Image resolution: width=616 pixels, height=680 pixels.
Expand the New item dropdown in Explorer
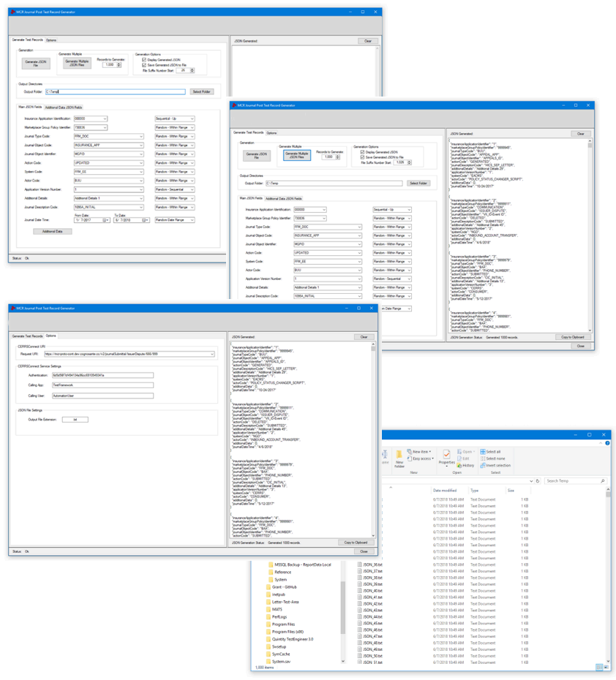point(431,452)
